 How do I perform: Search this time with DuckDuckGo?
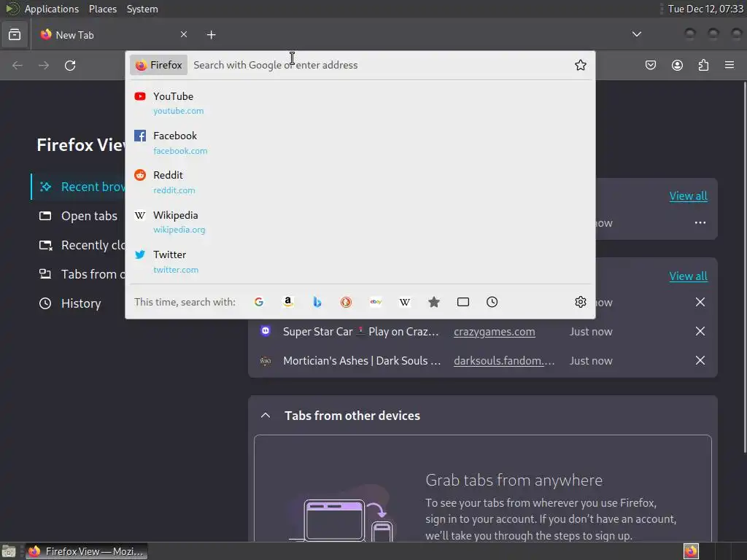[347, 302]
